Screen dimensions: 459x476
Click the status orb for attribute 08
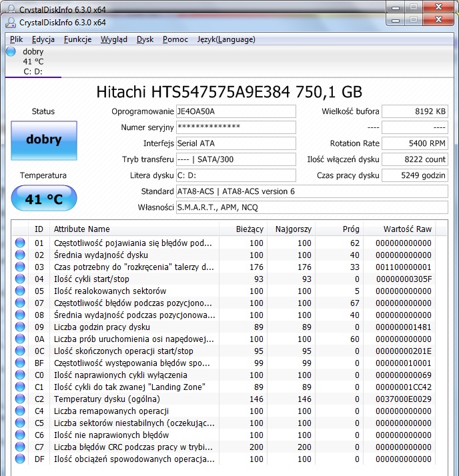click(20, 315)
